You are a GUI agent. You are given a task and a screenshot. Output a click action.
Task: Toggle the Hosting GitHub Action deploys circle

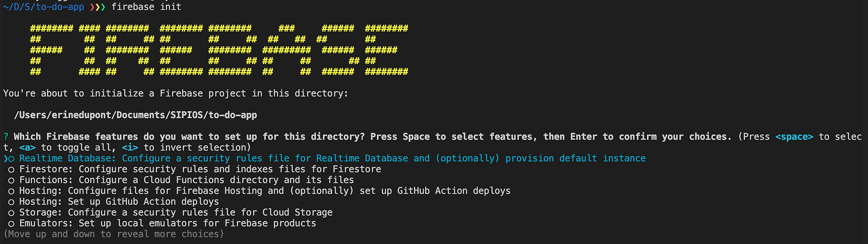coord(11,202)
